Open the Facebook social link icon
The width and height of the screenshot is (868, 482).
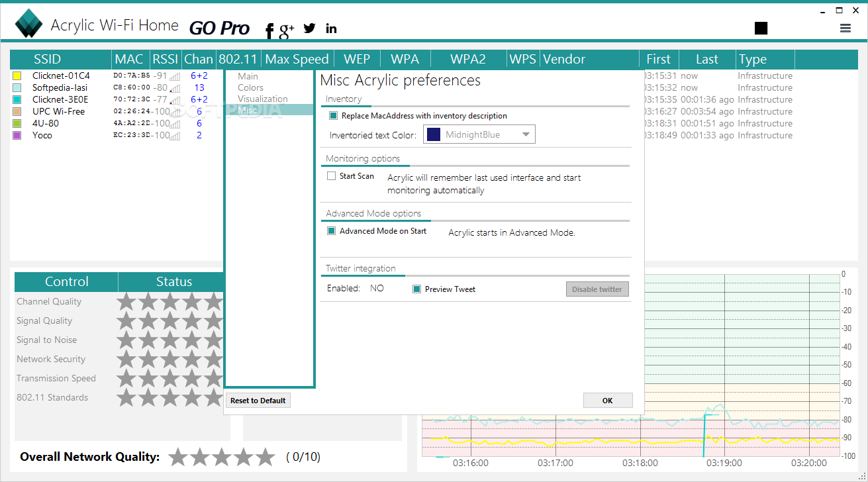tap(269, 30)
